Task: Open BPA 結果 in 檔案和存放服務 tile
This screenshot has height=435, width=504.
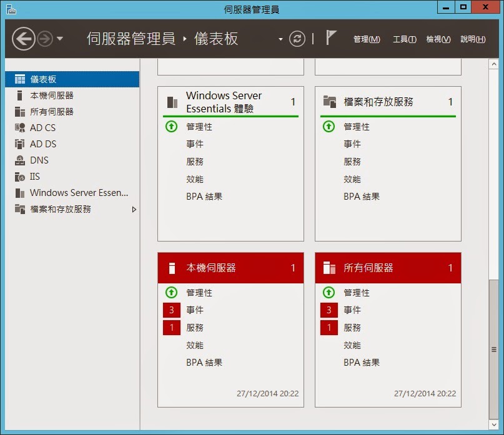Action: coord(362,197)
